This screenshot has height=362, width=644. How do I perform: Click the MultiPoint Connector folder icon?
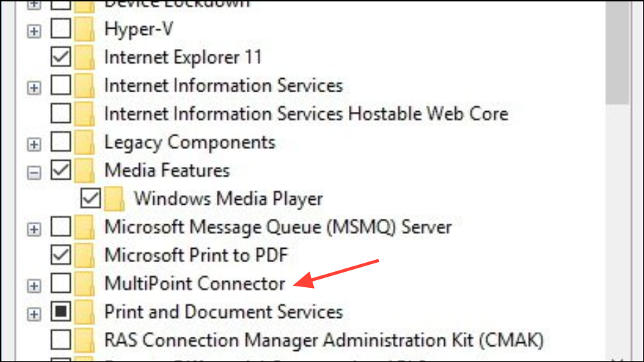tap(85, 284)
